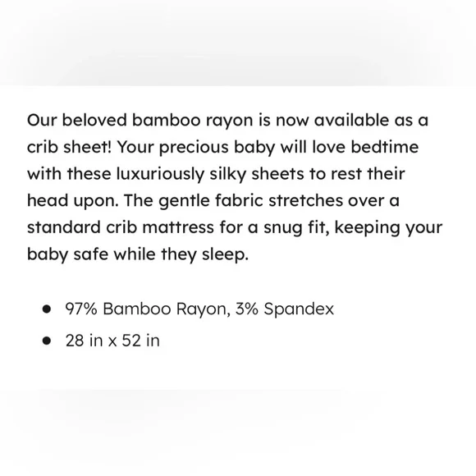Click the words 'head upon.' in the paragraph
The width and height of the screenshot is (476, 476).
coord(73,202)
